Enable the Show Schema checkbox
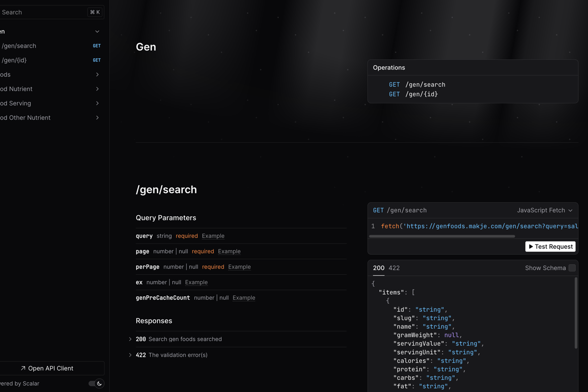 572,268
